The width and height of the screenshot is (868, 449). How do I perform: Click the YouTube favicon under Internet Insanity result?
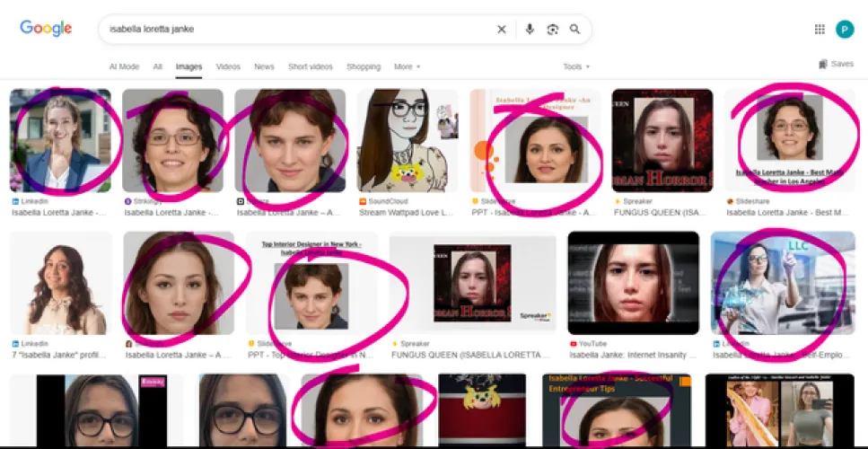coord(573,344)
